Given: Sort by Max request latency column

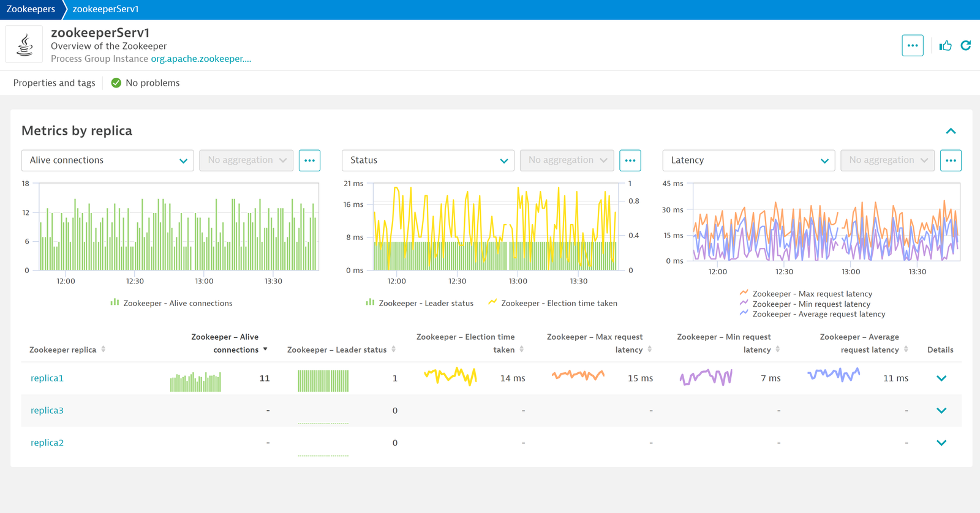Looking at the screenshot, I should point(599,343).
